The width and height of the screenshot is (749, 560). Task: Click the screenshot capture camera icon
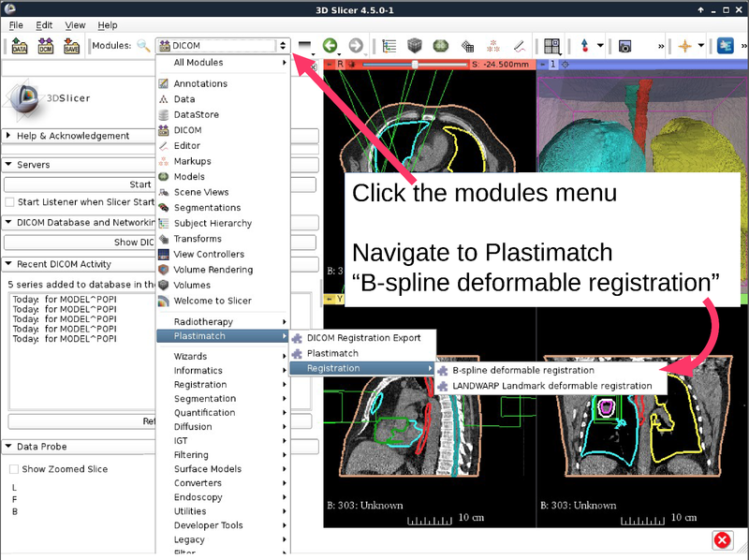625,45
